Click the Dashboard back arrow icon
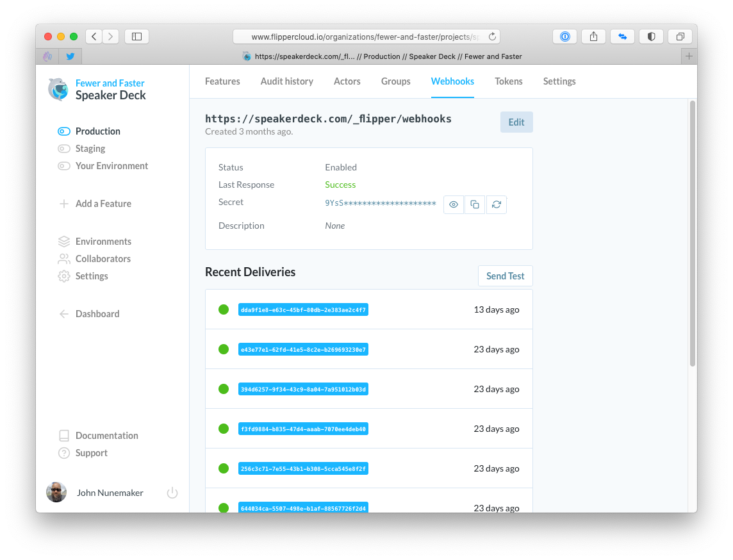The image size is (733, 560). (64, 314)
